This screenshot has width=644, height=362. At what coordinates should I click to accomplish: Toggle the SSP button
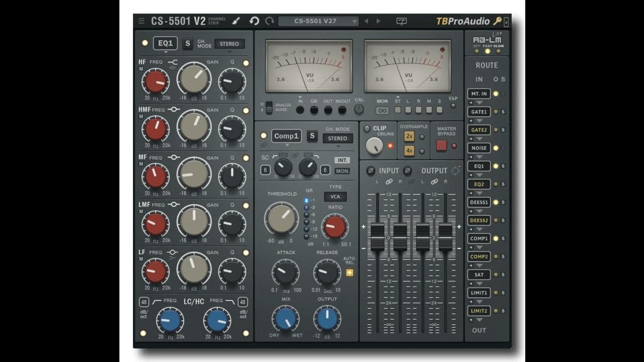[453, 106]
